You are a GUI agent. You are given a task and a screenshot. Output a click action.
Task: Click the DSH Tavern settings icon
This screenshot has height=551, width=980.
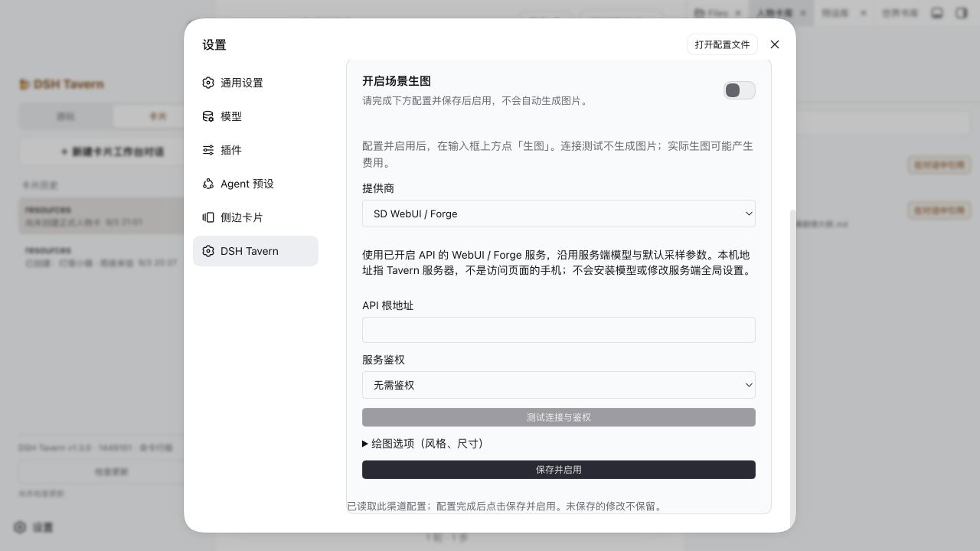[x=208, y=251]
